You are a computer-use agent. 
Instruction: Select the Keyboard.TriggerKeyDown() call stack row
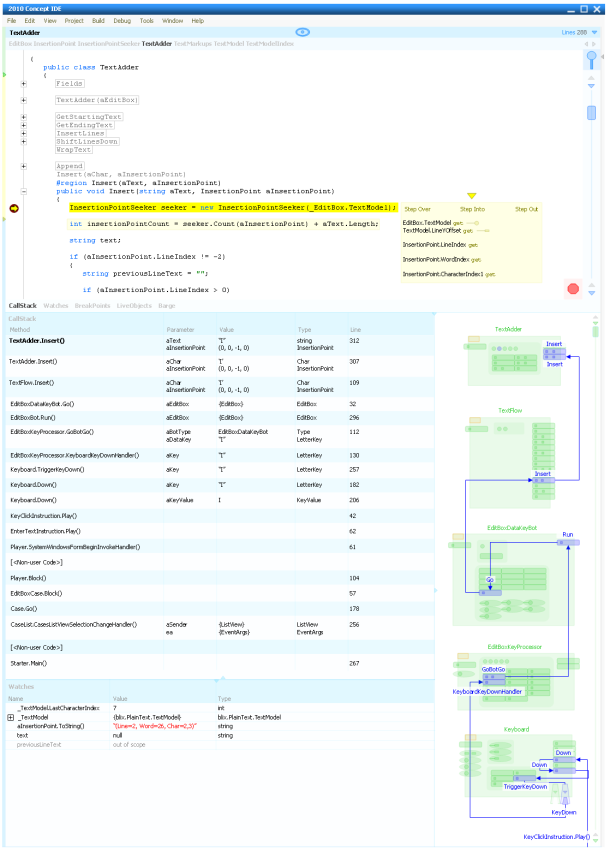pyautogui.click(x=220, y=470)
